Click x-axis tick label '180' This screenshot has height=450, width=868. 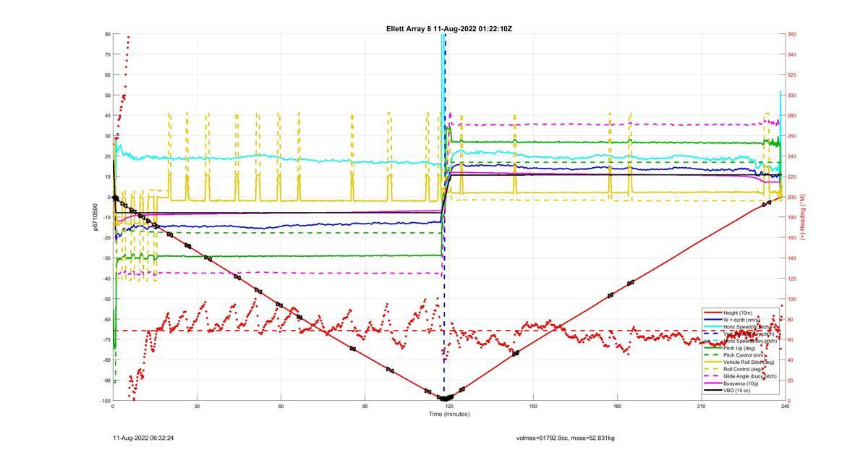(x=617, y=406)
